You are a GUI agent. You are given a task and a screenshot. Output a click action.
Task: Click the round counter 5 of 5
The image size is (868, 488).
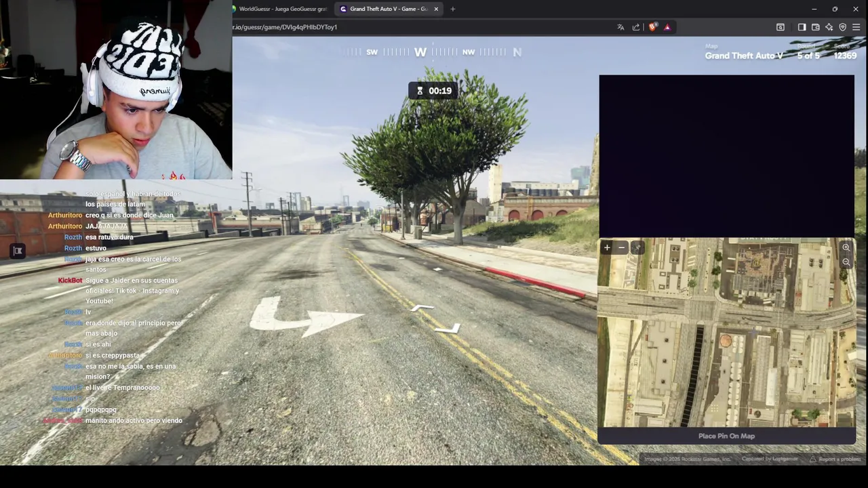click(x=808, y=56)
